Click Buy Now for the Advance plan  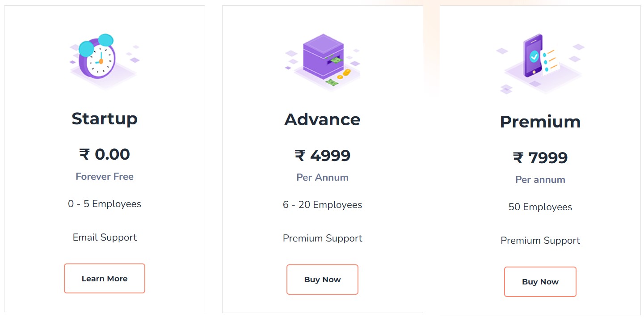pyautogui.click(x=322, y=280)
